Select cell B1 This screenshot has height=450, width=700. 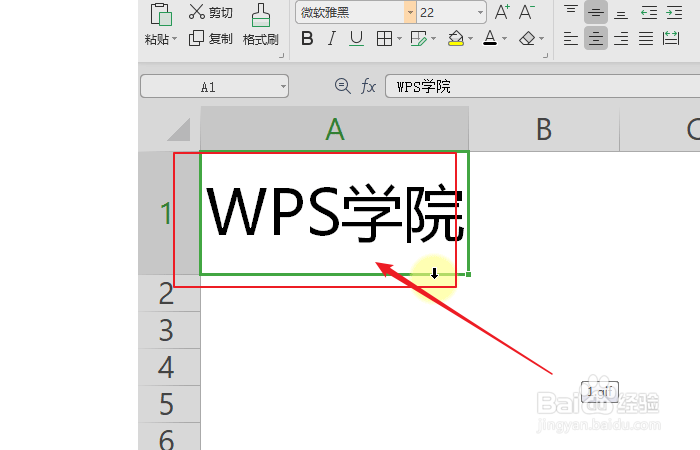[544, 213]
